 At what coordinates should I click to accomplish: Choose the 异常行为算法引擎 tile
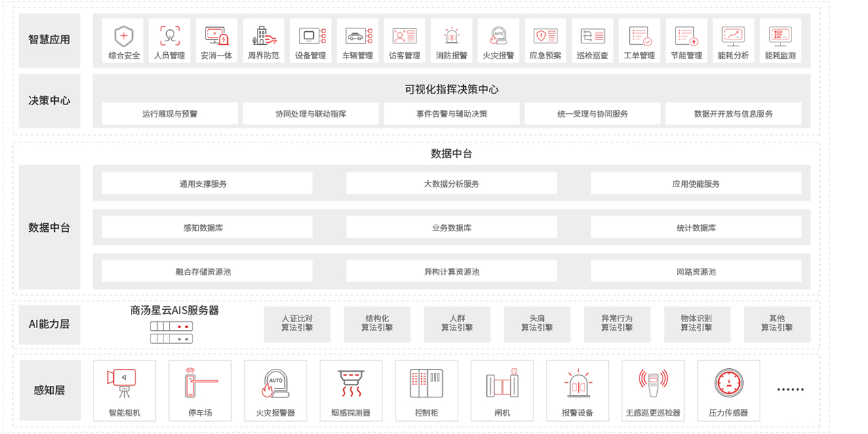(x=617, y=323)
